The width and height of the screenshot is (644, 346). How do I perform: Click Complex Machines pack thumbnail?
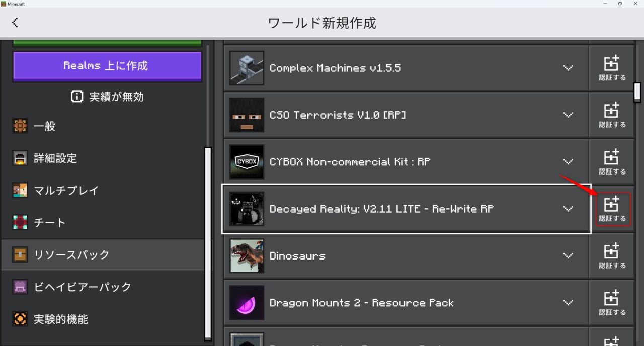pos(247,68)
